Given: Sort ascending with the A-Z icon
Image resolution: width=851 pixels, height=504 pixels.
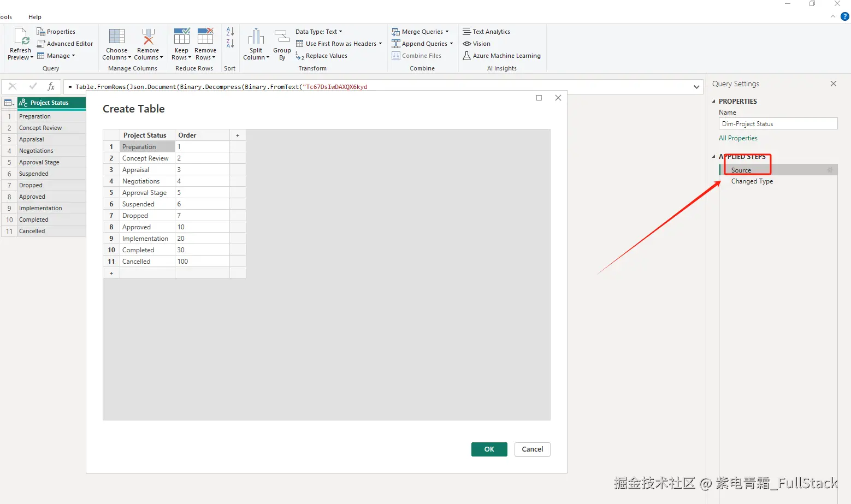Looking at the screenshot, I should 230,32.
